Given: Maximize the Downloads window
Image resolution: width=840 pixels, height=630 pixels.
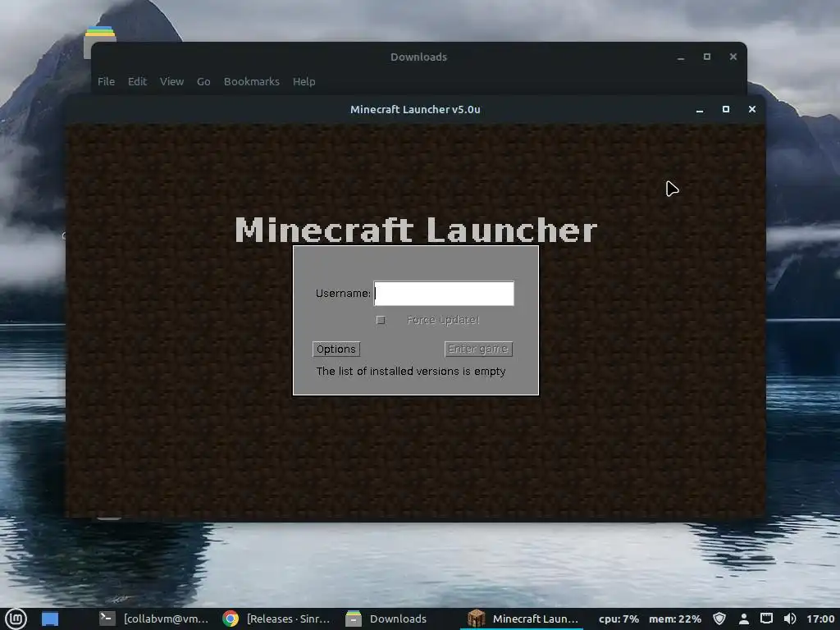Looking at the screenshot, I should [707, 57].
